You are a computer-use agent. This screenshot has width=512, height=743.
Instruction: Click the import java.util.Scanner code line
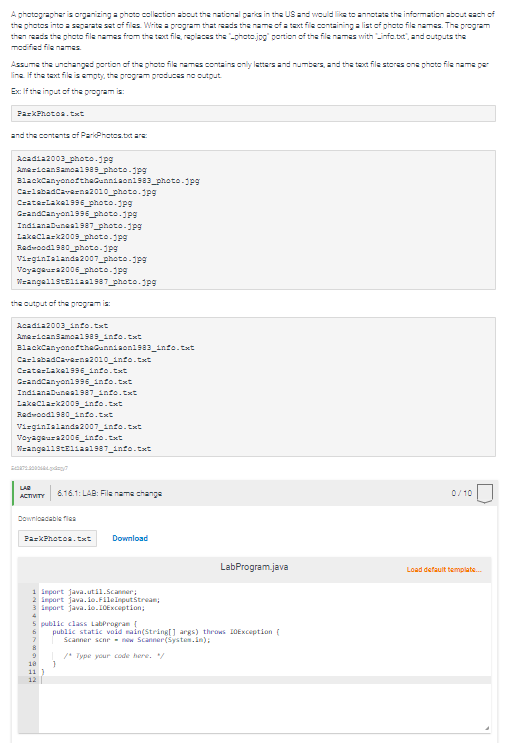pos(89,592)
